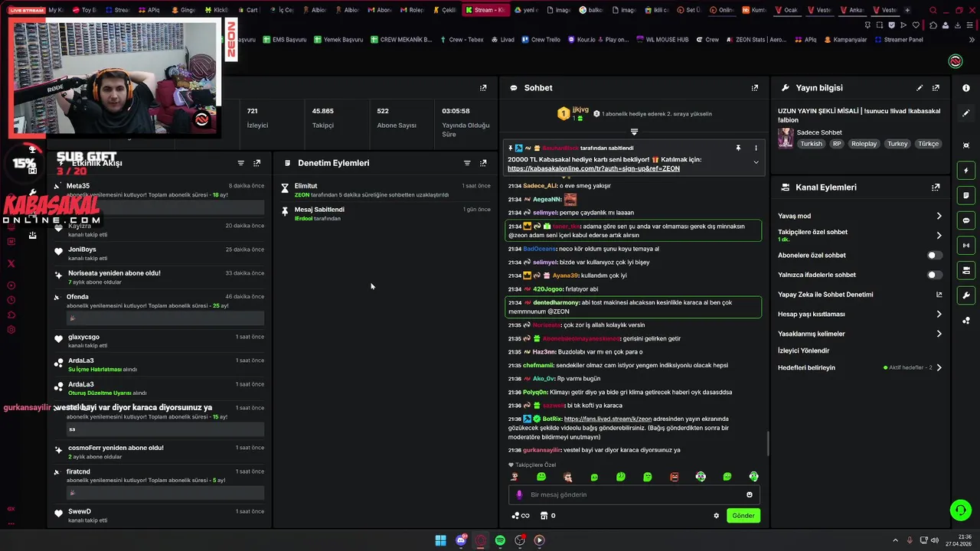Click the red angry emote in emote row
Viewport: 980px width, 551px height.
tap(674, 477)
